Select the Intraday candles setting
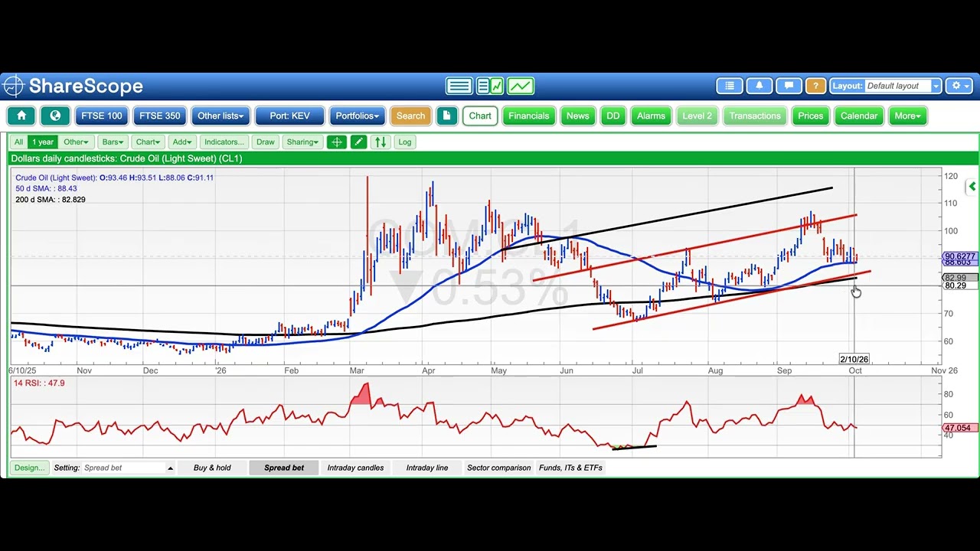The width and height of the screenshot is (980, 551). [x=355, y=468]
